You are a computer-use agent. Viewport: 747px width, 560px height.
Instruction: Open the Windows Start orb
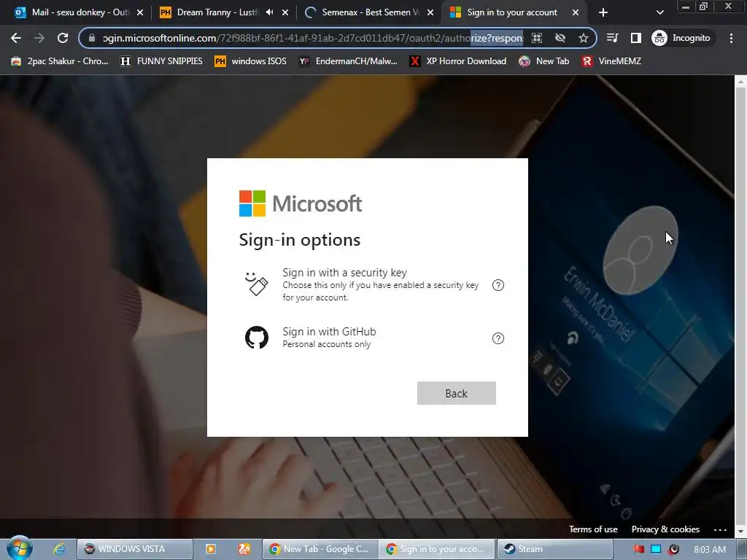pos(20,548)
